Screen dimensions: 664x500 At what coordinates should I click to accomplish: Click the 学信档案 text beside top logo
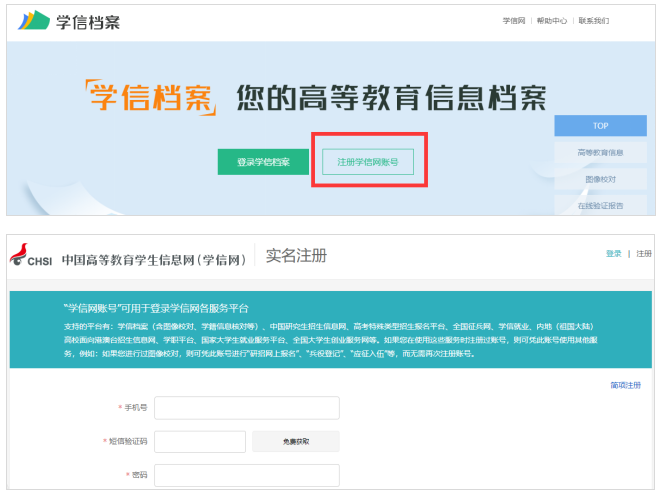pyautogui.click(x=86, y=20)
